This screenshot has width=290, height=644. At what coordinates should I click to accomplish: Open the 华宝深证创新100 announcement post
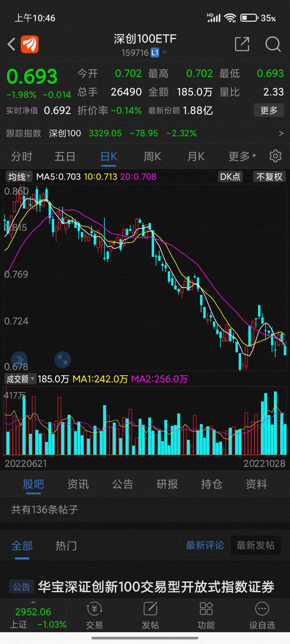tap(156, 587)
